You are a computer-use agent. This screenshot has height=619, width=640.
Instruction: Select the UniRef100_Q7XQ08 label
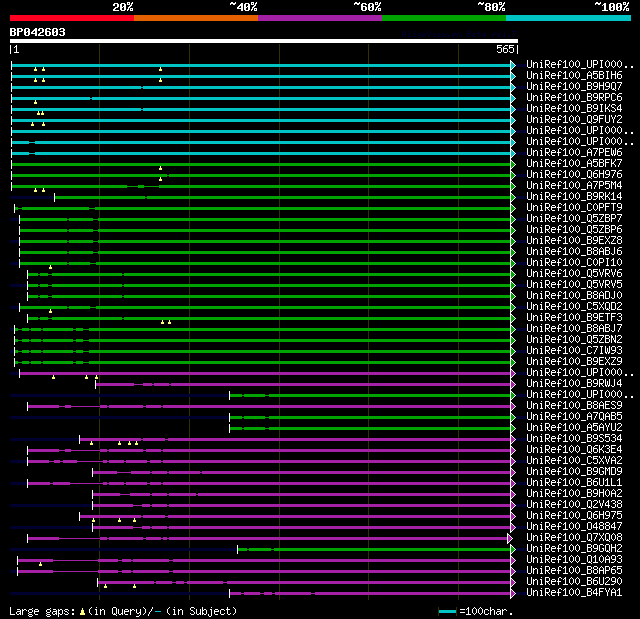574,538
